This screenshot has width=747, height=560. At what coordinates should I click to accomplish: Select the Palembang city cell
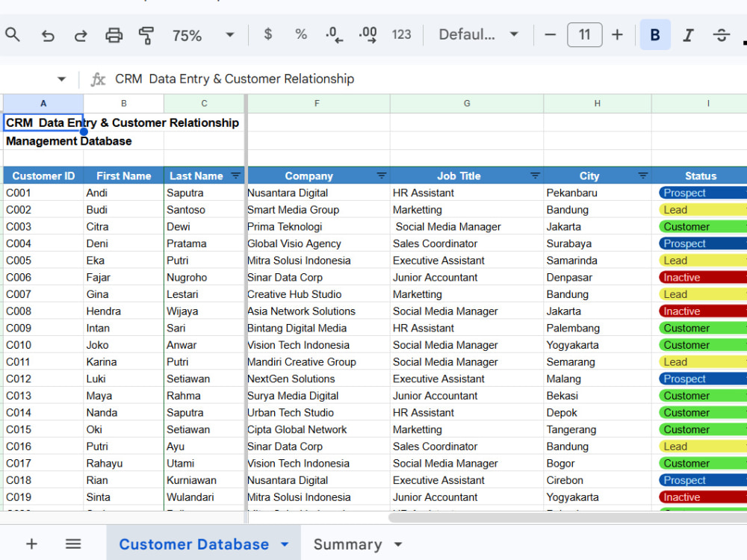598,328
